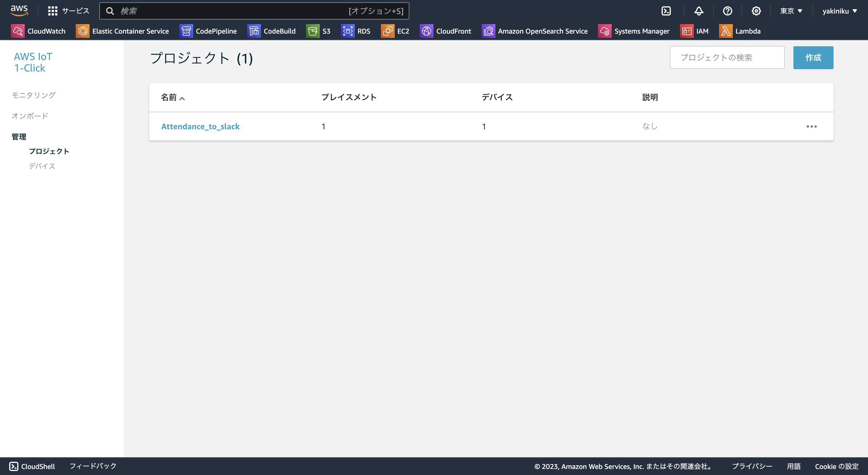868x475 pixels.
Task: Sort projects by 名前 column
Action: pos(173,97)
